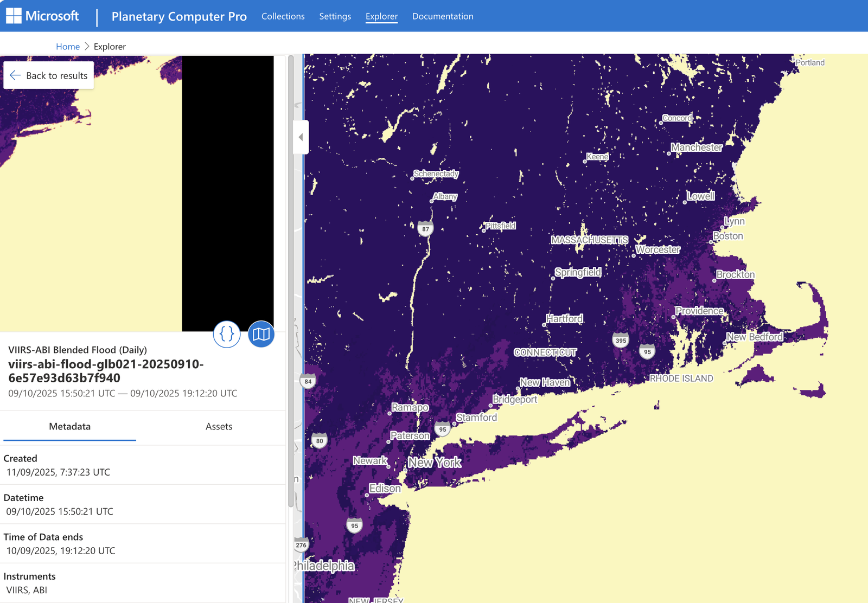Click item ID viirs-abi-flood-glb021 title
Image resolution: width=868 pixels, height=603 pixels.
(x=106, y=371)
